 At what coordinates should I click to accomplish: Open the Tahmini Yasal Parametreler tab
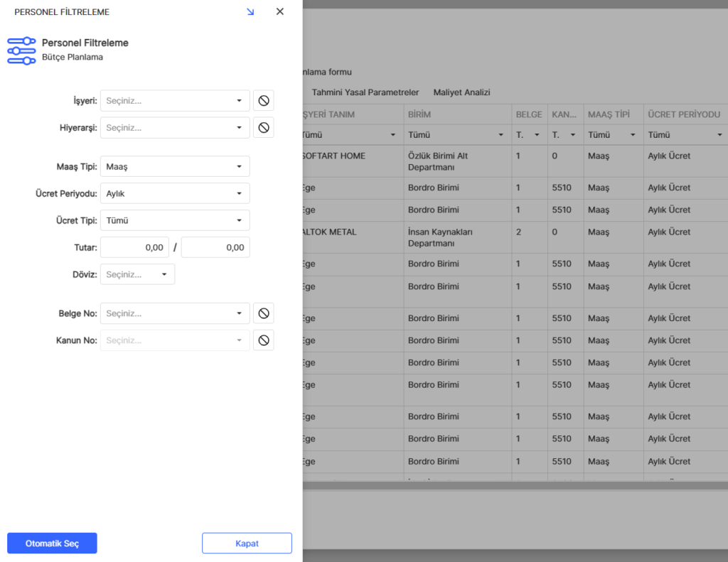365,92
